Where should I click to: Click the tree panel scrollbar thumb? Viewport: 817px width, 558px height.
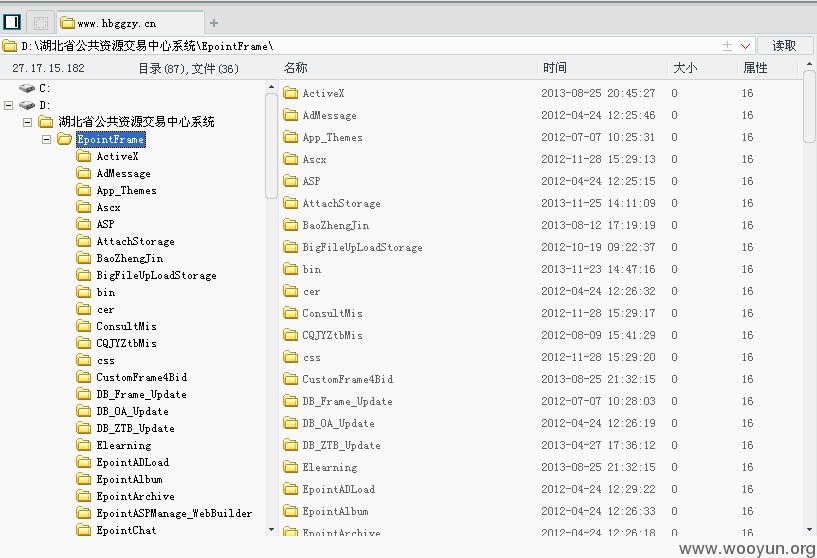click(x=271, y=146)
